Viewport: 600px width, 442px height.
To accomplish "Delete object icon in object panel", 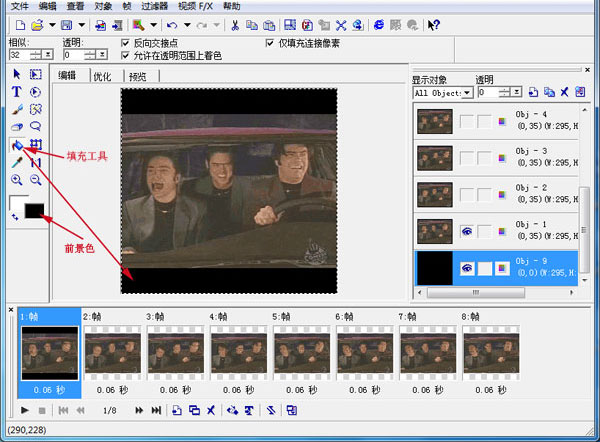I will coord(564,92).
